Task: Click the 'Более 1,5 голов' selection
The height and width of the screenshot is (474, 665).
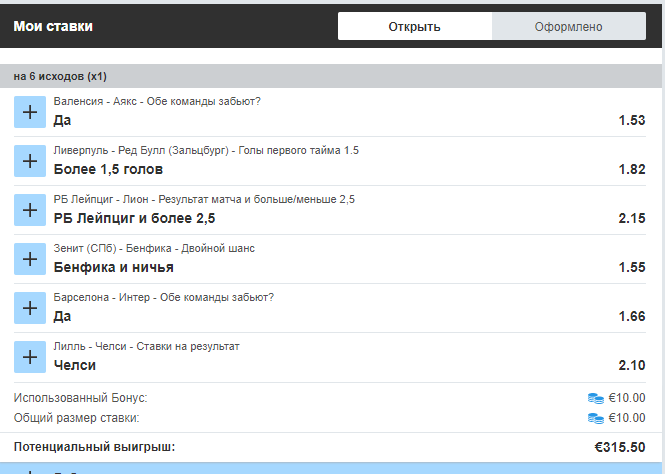Action: click(x=108, y=170)
